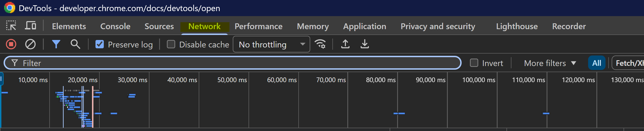Clear the network log
This screenshot has height=131, width=644.
[x=30, y=44]
